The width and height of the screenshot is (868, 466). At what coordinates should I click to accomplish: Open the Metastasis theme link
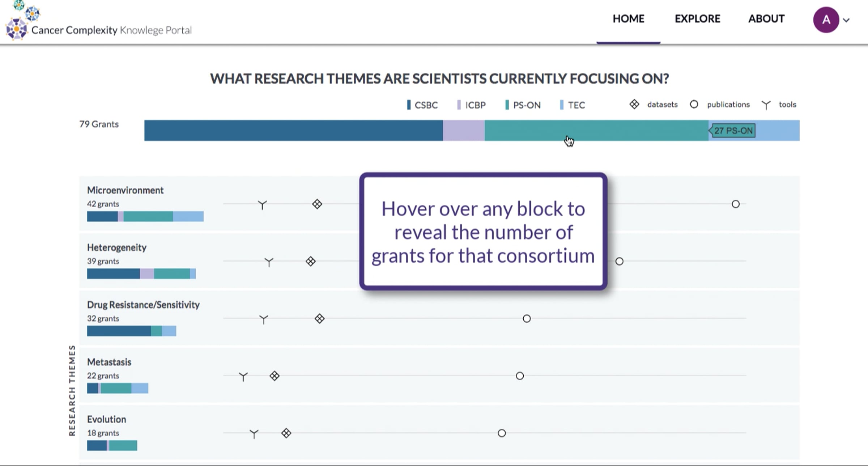109,362
